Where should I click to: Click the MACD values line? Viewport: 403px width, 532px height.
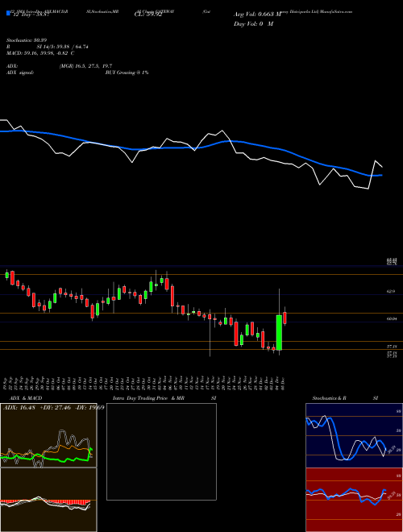click(40, 53)
